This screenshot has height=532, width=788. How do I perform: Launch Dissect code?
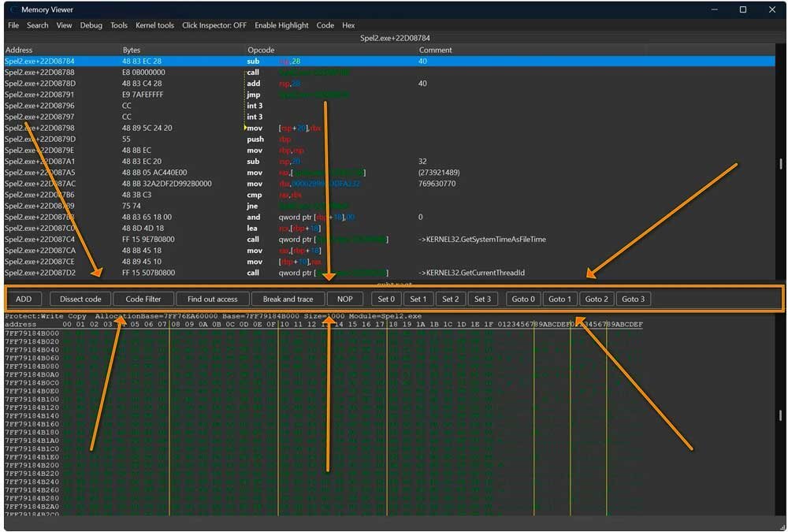click(x=80, y=299)
